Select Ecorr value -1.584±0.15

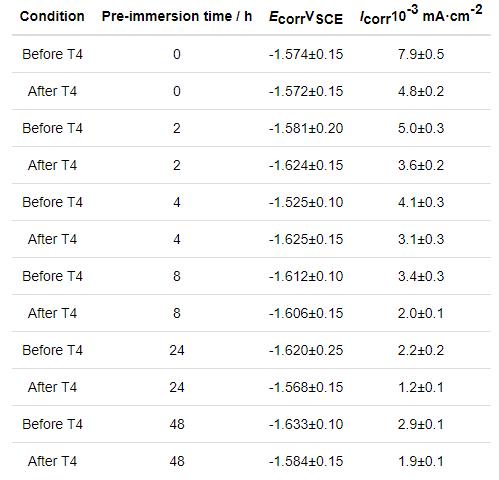[x=306, y=461]
